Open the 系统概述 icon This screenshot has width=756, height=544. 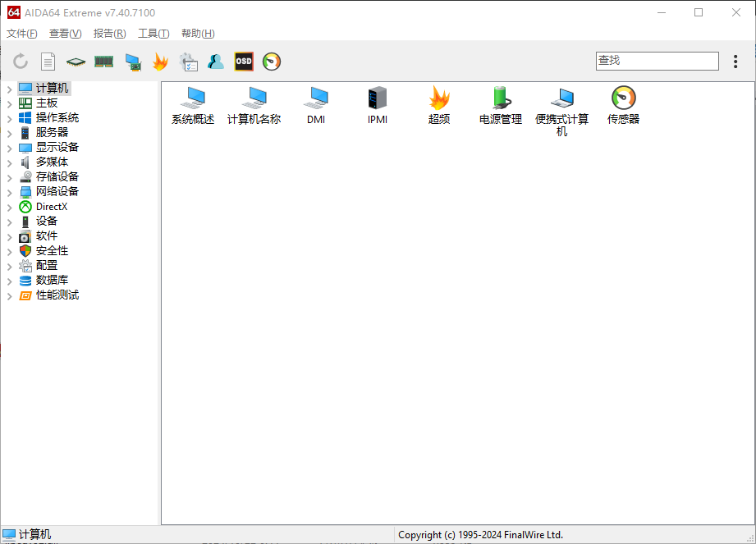[193, 99]
